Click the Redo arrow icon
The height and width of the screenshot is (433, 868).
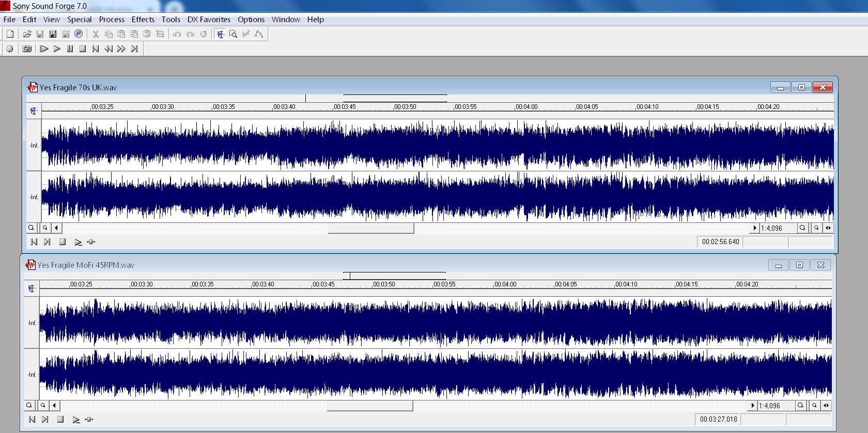190,34
